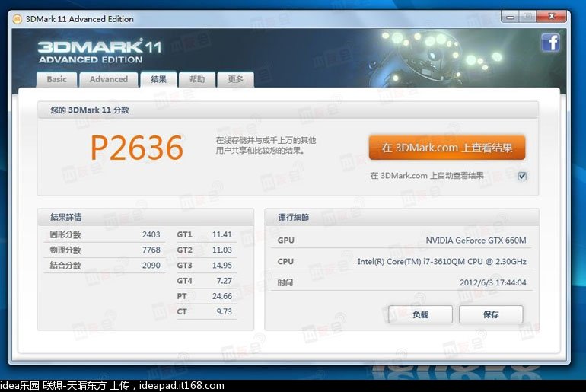The height and width of the screenshot is (392, 586).
Task: Click the GT1 result 11.41
Action: tap(222, 234)
